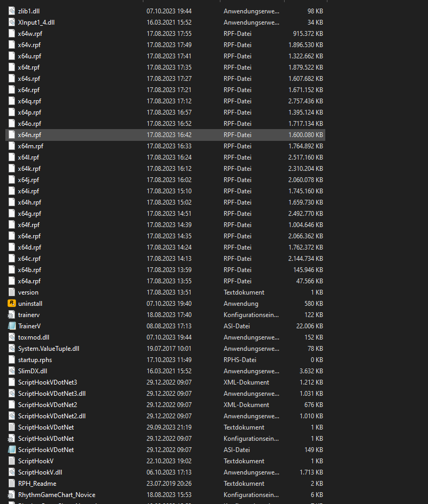The image size is (428, 504).
Task: Select file name x64l.rpf
Action: coord(28,157)
